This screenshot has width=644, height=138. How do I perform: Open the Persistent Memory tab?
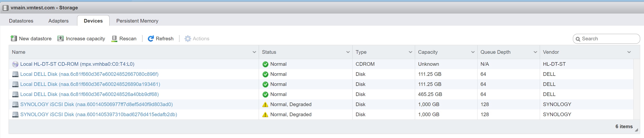[x=137, y=21]
